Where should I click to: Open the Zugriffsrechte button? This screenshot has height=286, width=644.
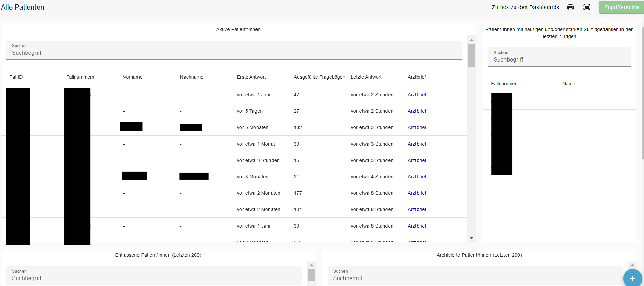[621, 7]
